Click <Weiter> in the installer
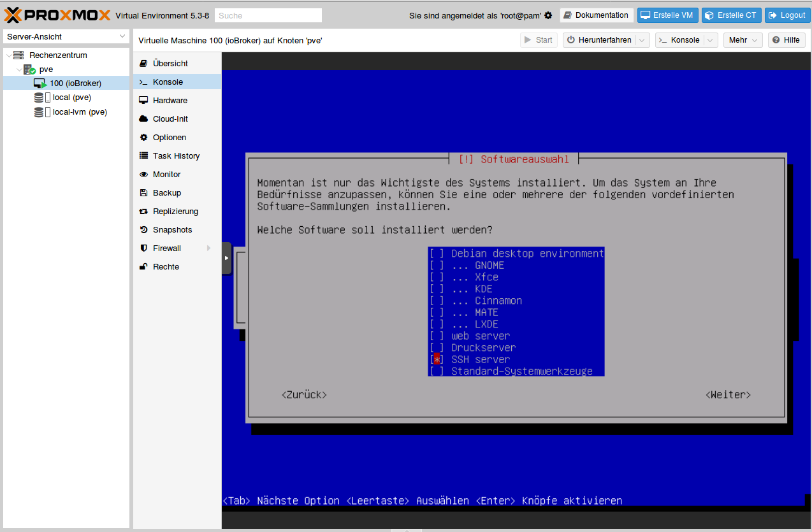 point(729,395)
